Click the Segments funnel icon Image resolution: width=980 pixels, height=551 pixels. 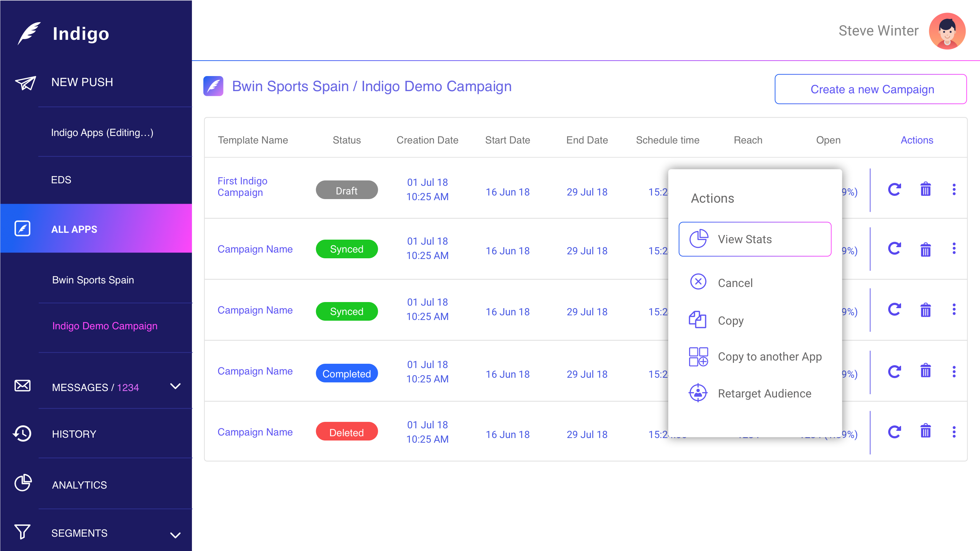23,532
